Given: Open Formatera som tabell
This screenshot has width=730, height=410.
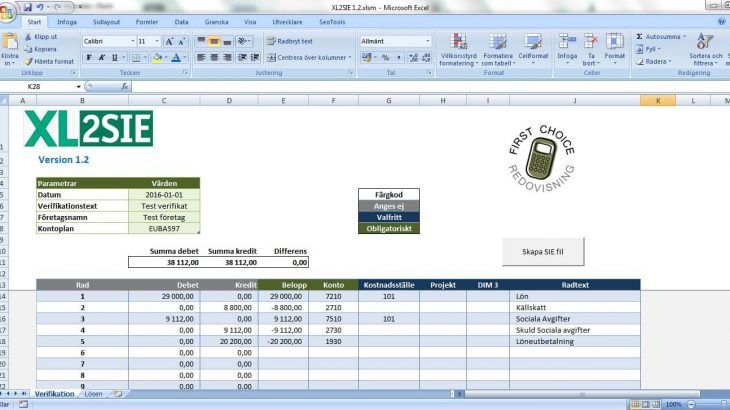Looking at the screenshot, I should pyautogui.click(x=498, y=49).
